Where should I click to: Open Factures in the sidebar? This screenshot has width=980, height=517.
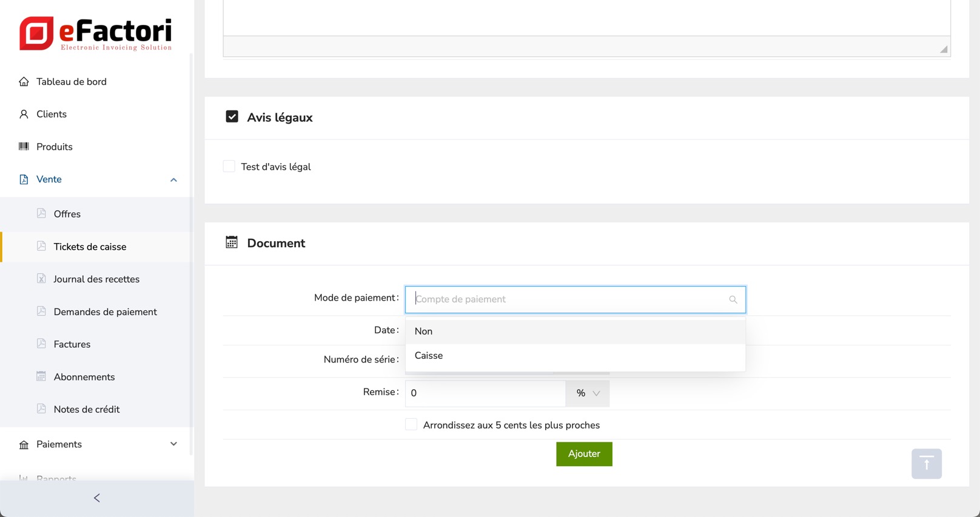(x=72, y=344)
